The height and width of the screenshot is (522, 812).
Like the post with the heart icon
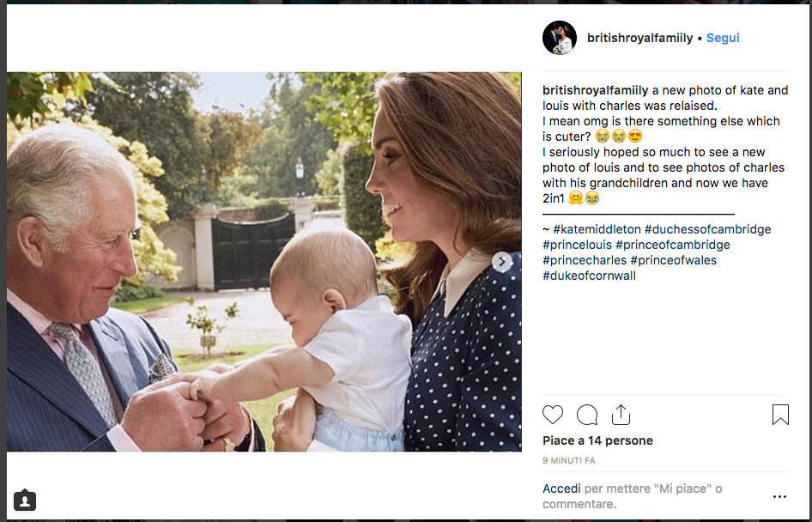pyautogui.click(x=553, y=416)
